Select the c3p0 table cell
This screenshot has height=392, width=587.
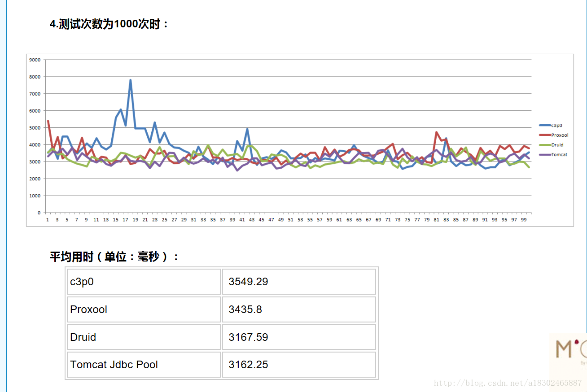(x=144, y=282)
